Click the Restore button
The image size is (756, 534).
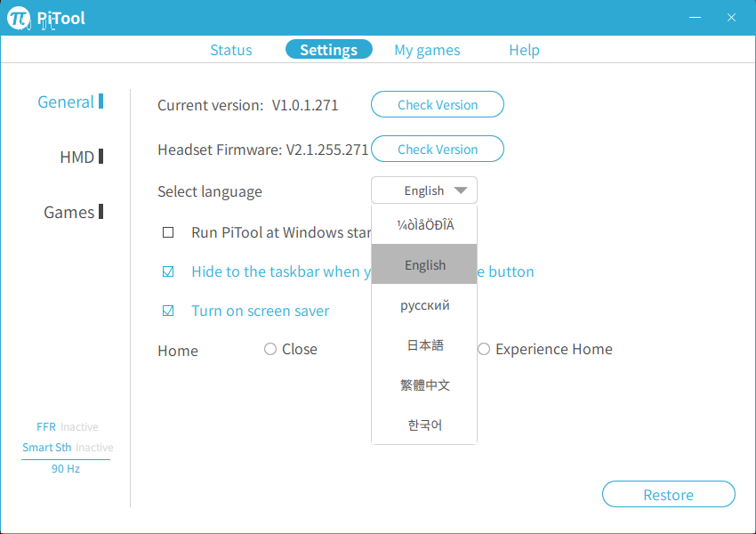click(x=668, y=494)
